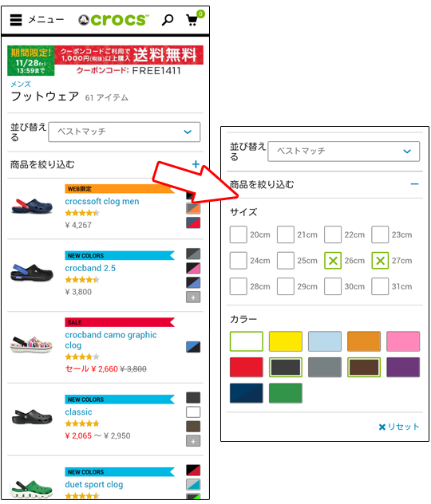The width and height of the screenshot is (431, 504).
Task: Open the duet sport clog product link
Action: coord(94,484)
